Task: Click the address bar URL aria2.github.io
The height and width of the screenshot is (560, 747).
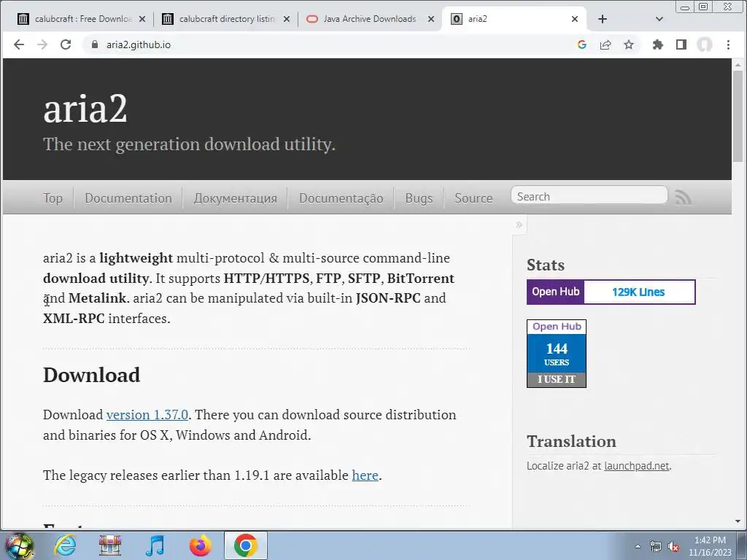Action: 138,44
